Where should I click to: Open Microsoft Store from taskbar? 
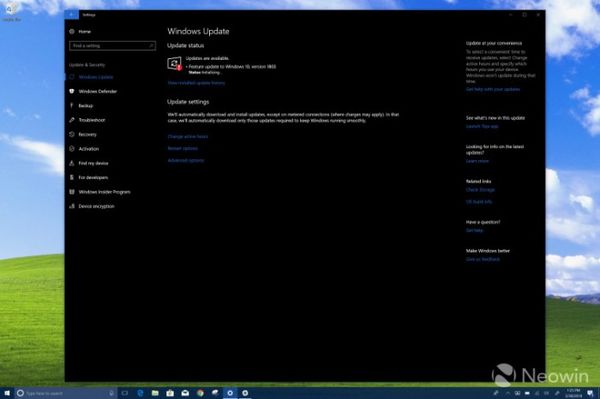coord(170,393)
